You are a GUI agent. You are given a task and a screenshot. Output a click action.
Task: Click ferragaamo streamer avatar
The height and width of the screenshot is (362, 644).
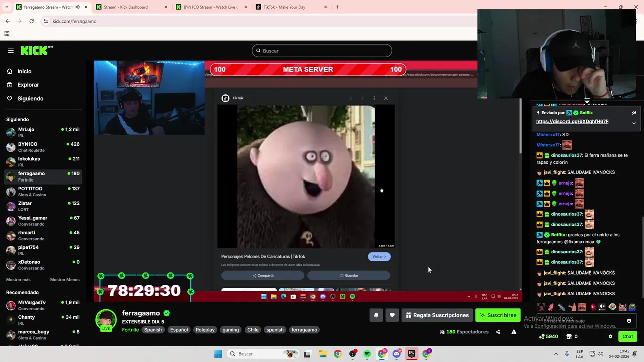(106, 320)
